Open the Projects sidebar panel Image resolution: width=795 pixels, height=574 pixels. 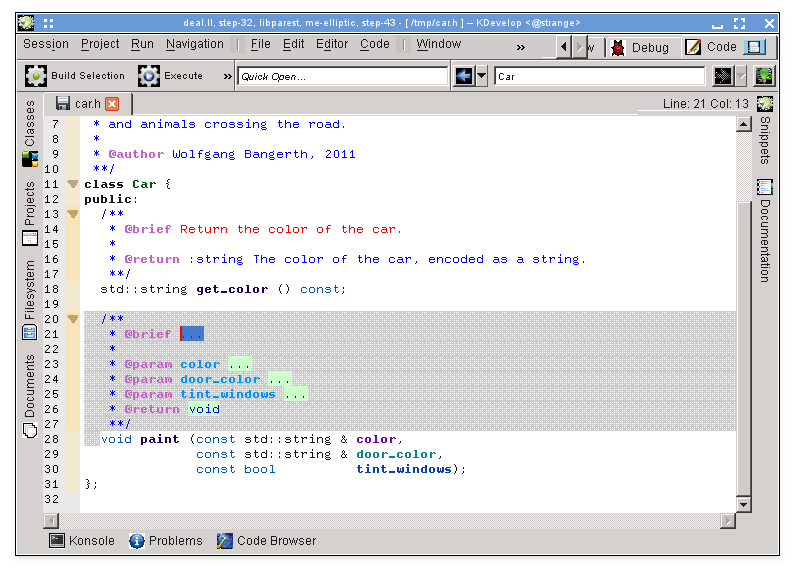click(30, 212)
